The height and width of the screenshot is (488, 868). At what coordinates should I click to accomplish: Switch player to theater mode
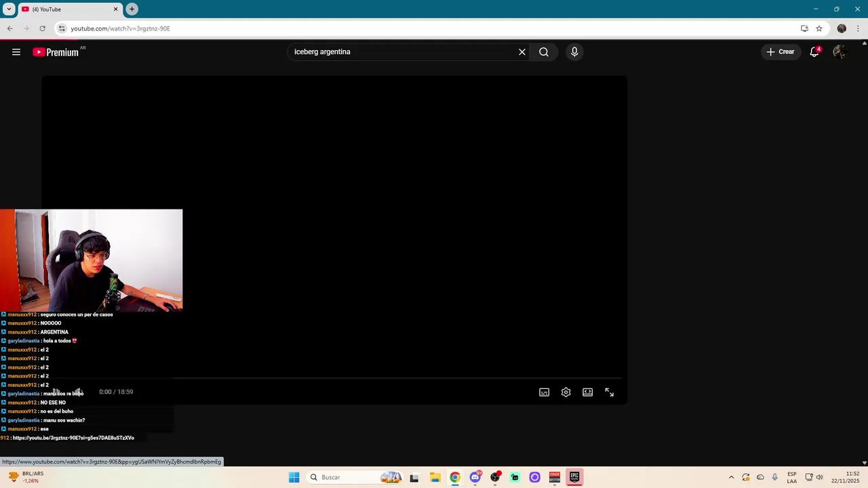[587, 392]
